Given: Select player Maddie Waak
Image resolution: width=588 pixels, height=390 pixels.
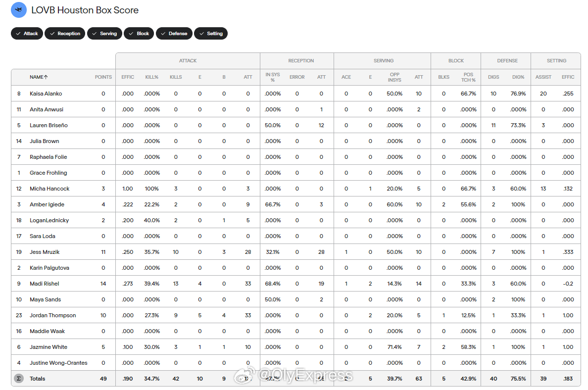Looking at the screenshot, I should [x=47, y=331].
